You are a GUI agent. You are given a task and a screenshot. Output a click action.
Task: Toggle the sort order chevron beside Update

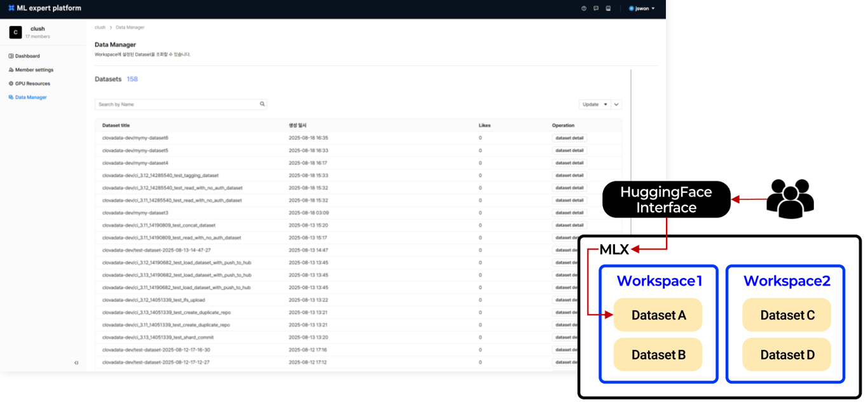(616, 104)
